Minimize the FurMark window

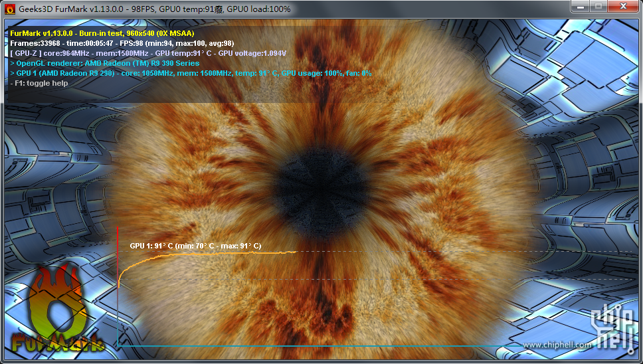[581, 6]
